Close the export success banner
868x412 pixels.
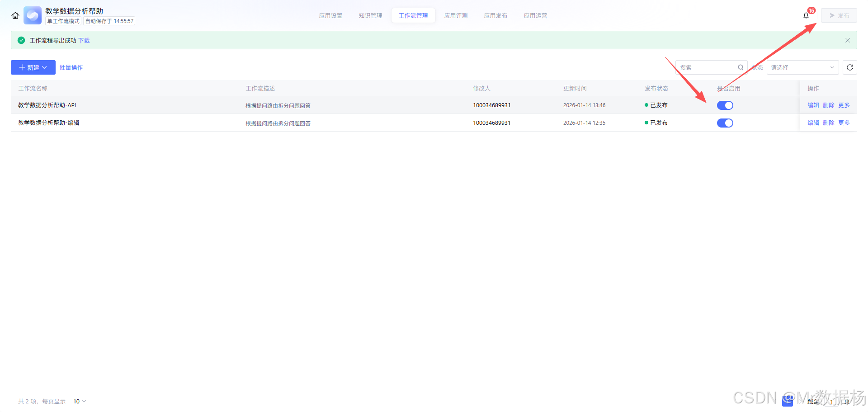[848, 40]
